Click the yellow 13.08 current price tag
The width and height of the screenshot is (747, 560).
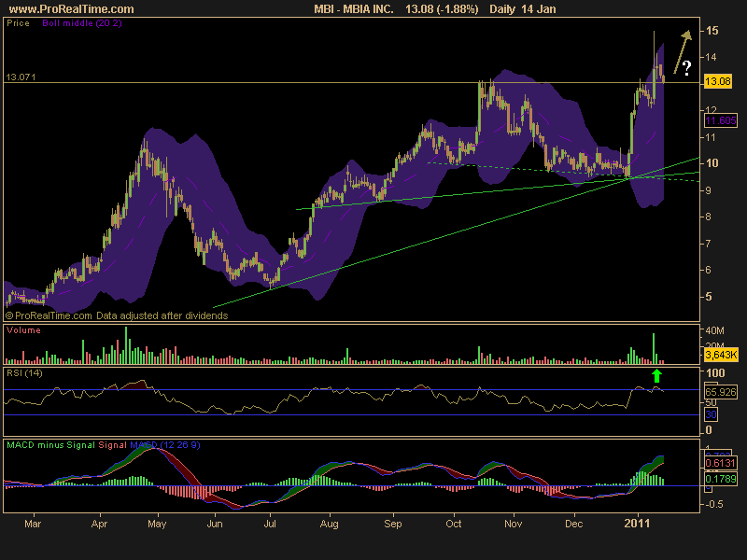[717, 81]
